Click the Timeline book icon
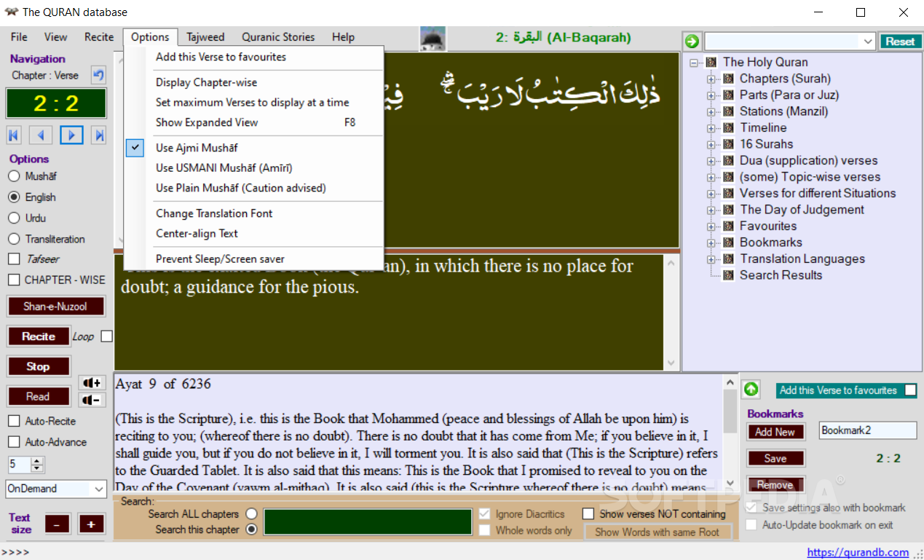The image size is (924, 560). pyautogui.click(x=727, y=127)
